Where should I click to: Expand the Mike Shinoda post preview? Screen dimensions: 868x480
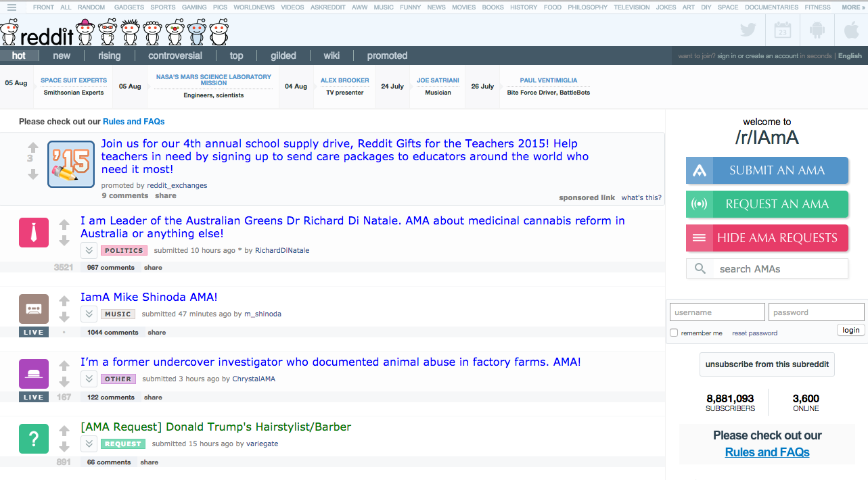89,314
